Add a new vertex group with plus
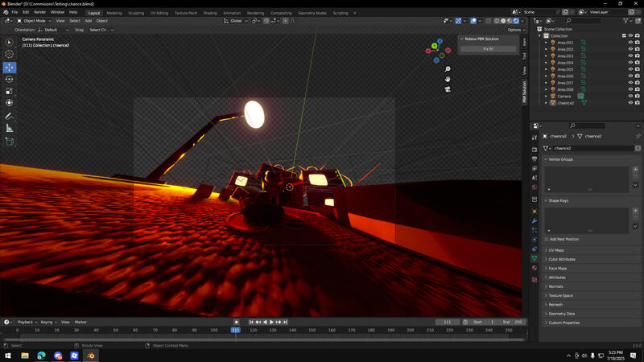The image size is (644, 362). pyautogui.click(x=635, y=169)
